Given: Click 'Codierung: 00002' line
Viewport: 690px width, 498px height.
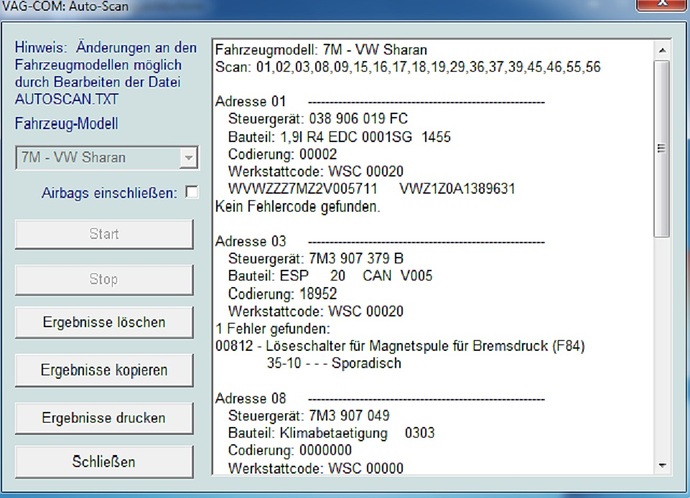Looking at the screenshot, I should (283, 154).
